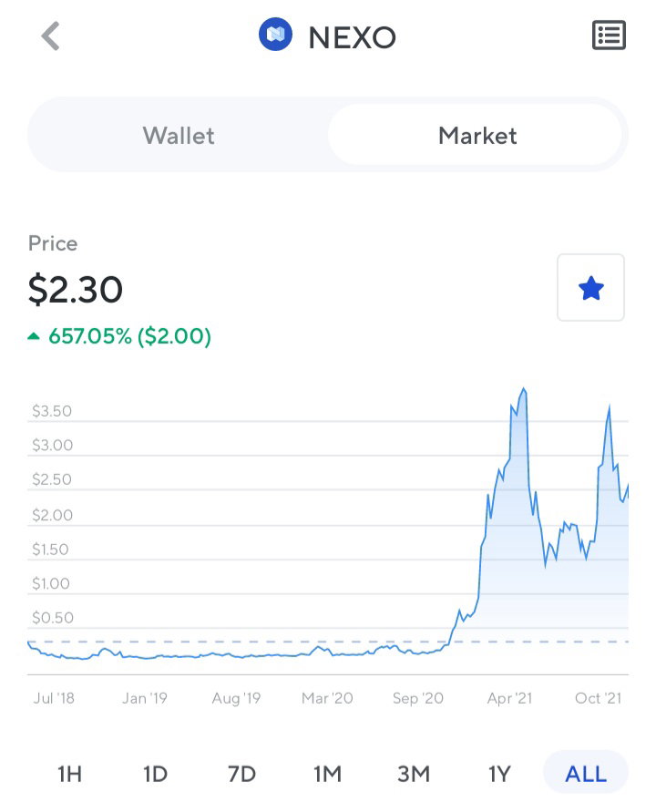Open the list view icon at top right
Screen dimensions: 656x812
[609, 36]
